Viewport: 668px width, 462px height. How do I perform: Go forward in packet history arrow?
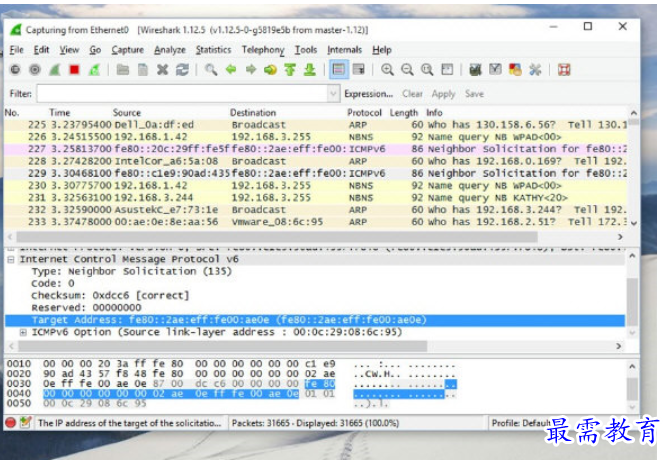(250, 69)
